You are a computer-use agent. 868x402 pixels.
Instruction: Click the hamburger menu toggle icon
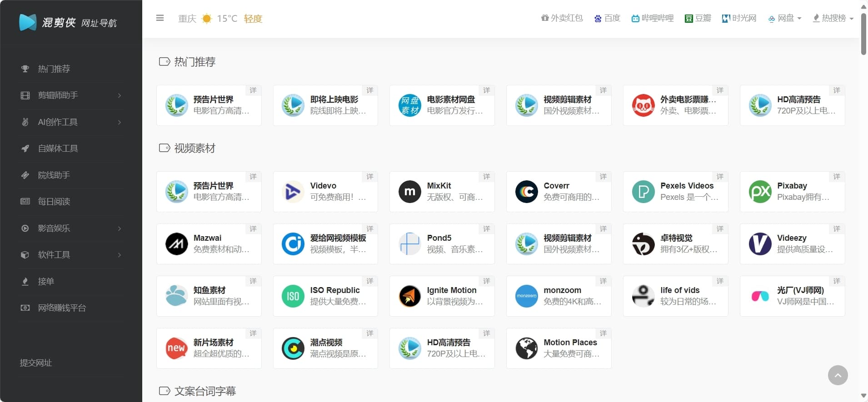[160, 18]
